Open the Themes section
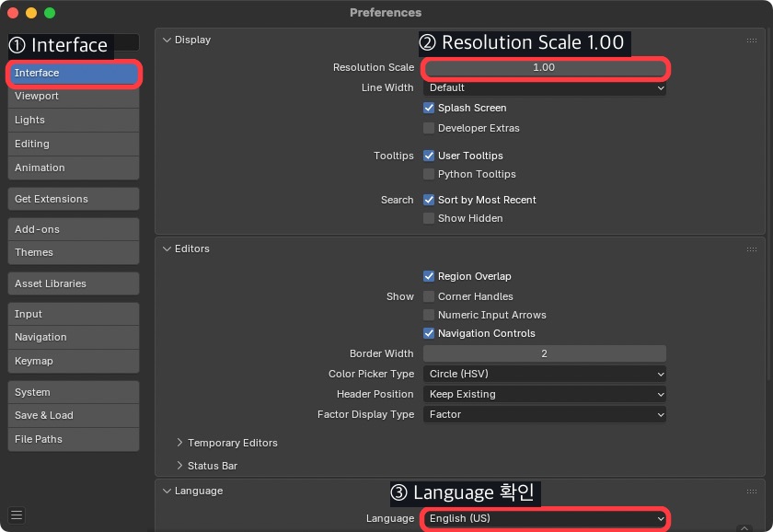 pyautogui.click(x=74, y=252)
